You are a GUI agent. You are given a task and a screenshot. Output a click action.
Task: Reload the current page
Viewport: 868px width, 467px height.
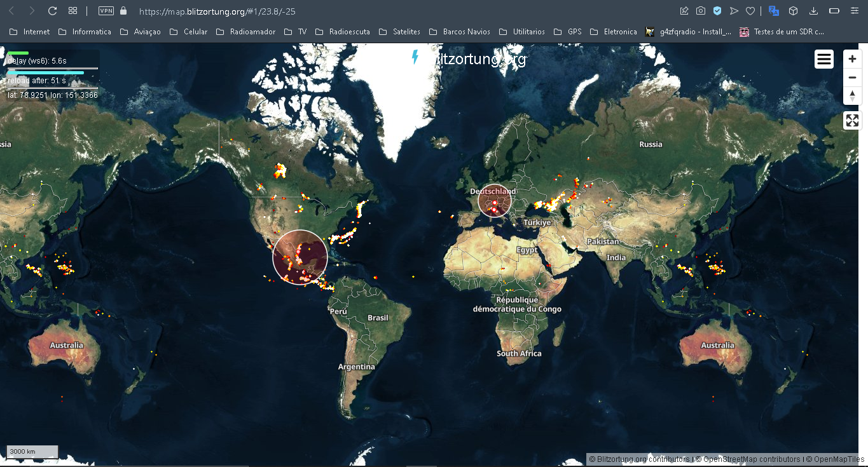coord(53,11)
